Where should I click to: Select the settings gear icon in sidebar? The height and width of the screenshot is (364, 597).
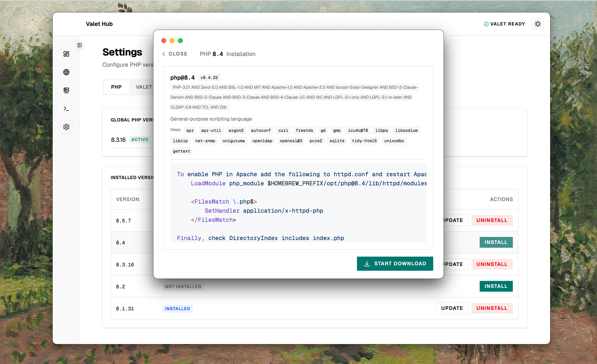click(x=66, y=127)
